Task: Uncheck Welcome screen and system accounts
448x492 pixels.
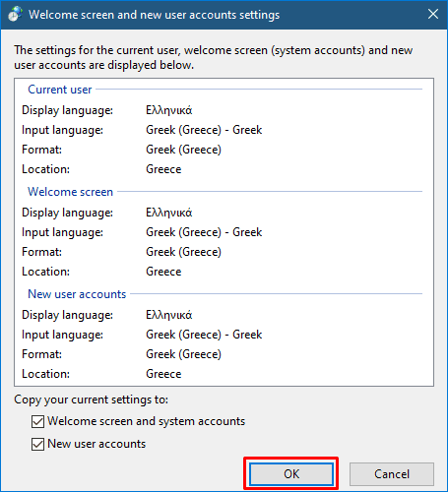Action: (x=37, y=422)
